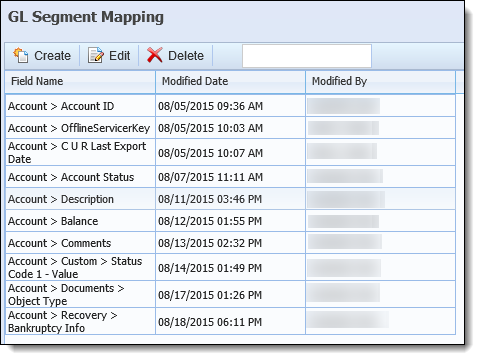Select the C U R Last Export Date row

(230, 152)
